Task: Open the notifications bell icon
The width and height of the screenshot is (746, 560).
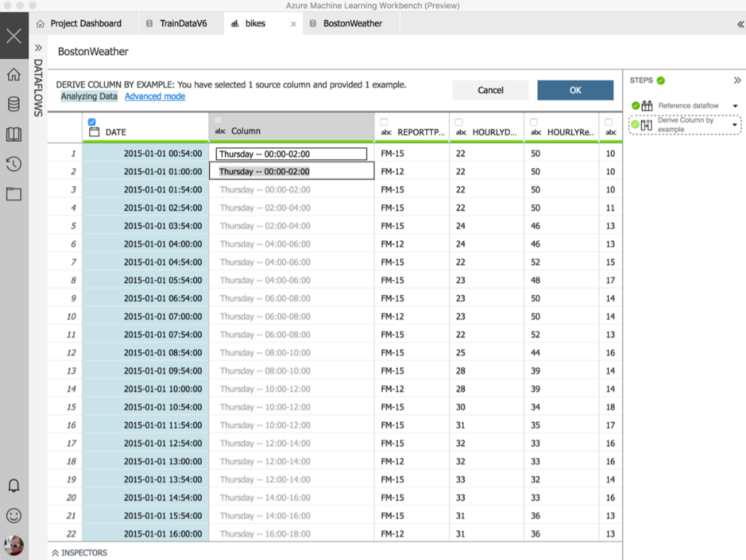Action: click(x=13, y=486)
